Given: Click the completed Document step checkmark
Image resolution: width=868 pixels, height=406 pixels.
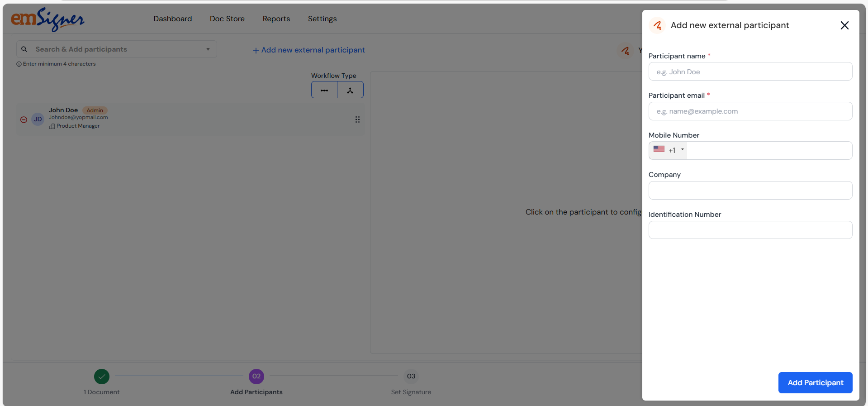Looking at the screenshot, I should [x=102, y=376].
